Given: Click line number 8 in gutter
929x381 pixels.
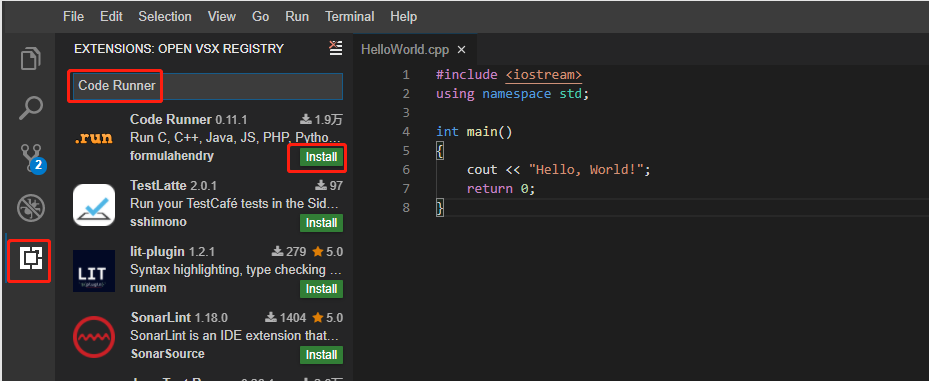Looking at the screenshot, I should [406, 207].
